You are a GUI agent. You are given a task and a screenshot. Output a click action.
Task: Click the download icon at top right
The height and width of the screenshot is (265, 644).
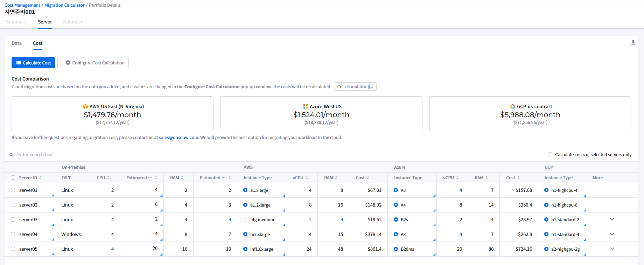[x=633, y=43]
